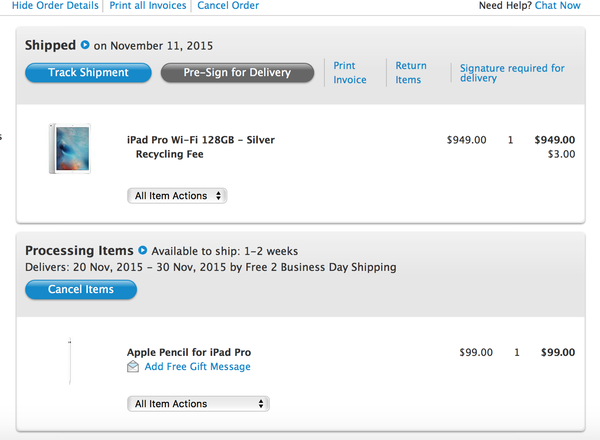Start a chat via Chat Now

coord(557,5)
